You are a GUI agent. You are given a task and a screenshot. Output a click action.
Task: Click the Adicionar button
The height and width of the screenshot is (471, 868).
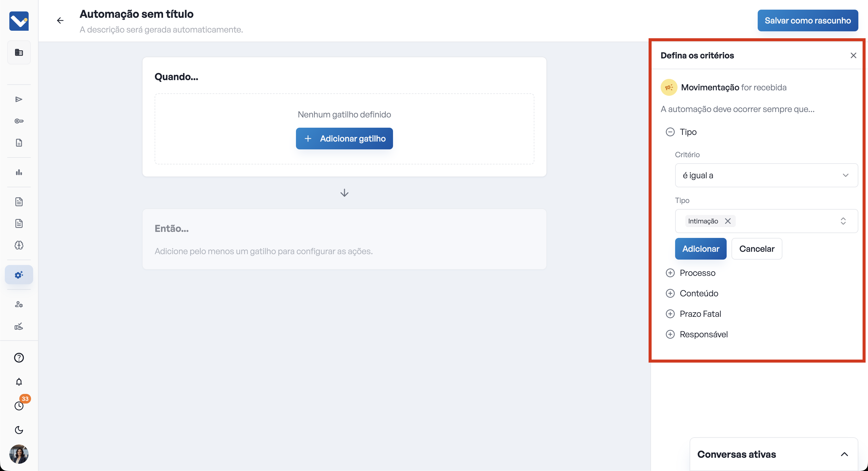pos(700,249)
